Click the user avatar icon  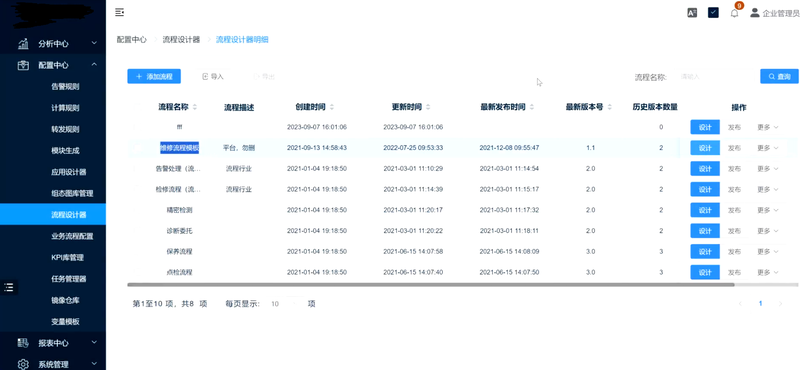click(x=755, y=13)
